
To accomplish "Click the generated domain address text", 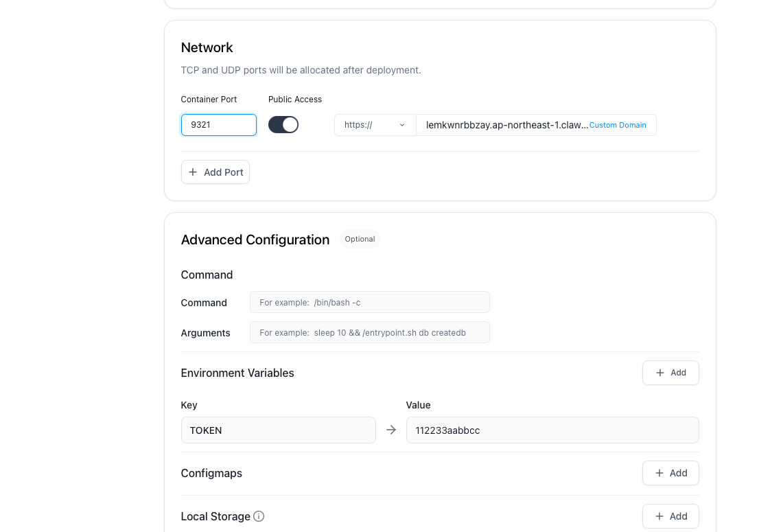I will (x=506, y=125).
